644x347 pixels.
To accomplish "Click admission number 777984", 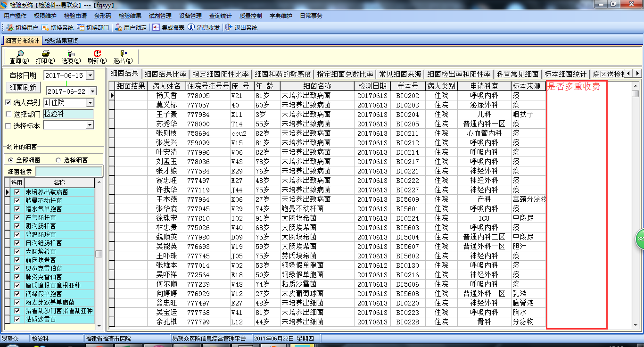I will 198,114.
